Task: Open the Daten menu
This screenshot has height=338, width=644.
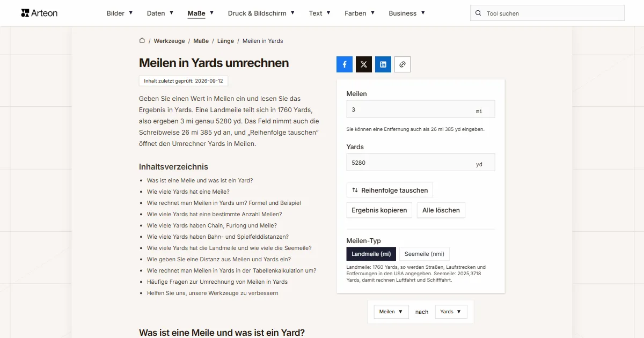Action: click(x=160, y=13)
